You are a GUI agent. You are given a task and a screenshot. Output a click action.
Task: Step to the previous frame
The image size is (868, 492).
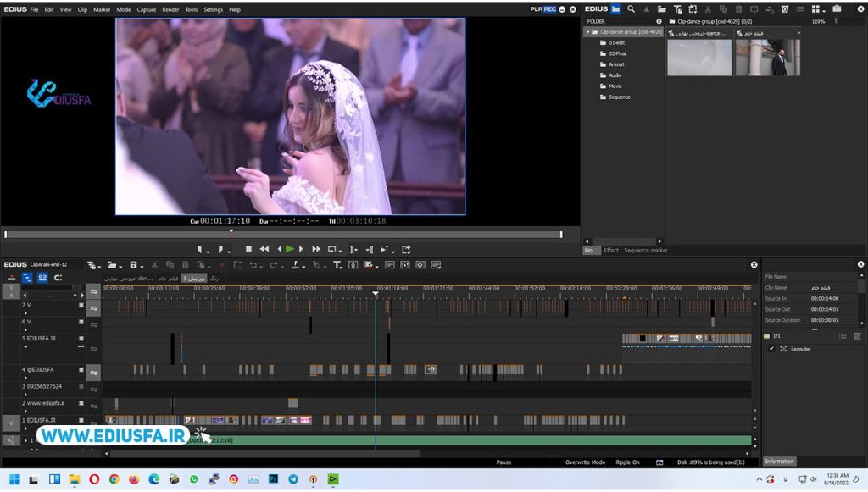click(x=280, y=249)
